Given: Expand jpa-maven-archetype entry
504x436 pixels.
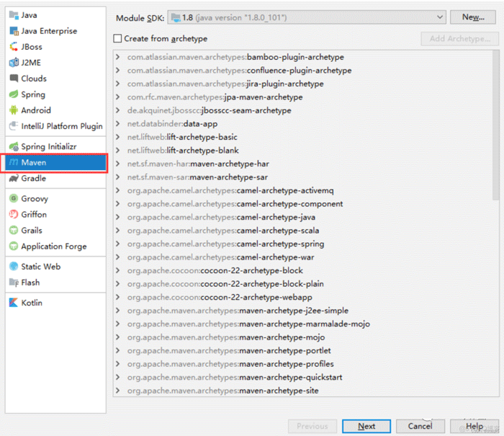Looking at the screenshot, I should pos(117,97).
